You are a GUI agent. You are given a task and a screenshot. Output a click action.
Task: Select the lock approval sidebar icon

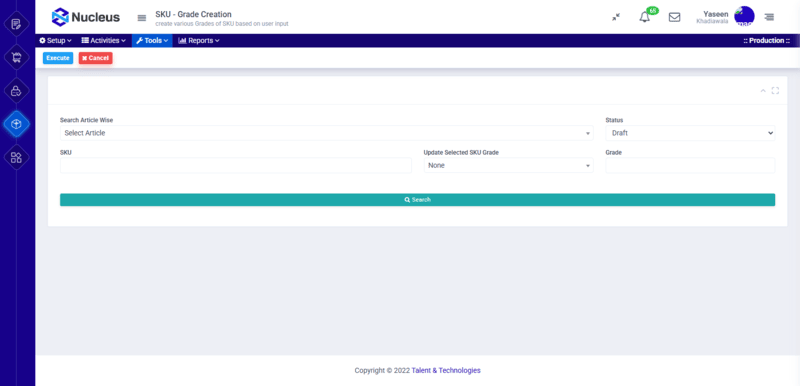[16, 91]
